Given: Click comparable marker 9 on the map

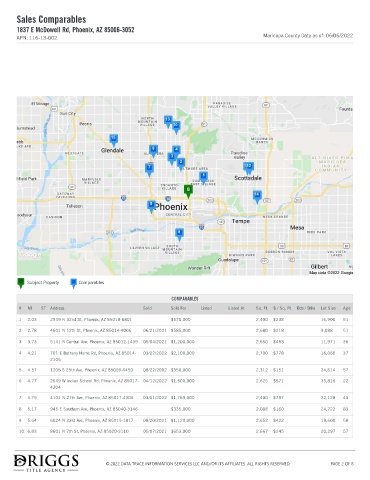Looking at the screenshot, I should [x=153, y=151].
